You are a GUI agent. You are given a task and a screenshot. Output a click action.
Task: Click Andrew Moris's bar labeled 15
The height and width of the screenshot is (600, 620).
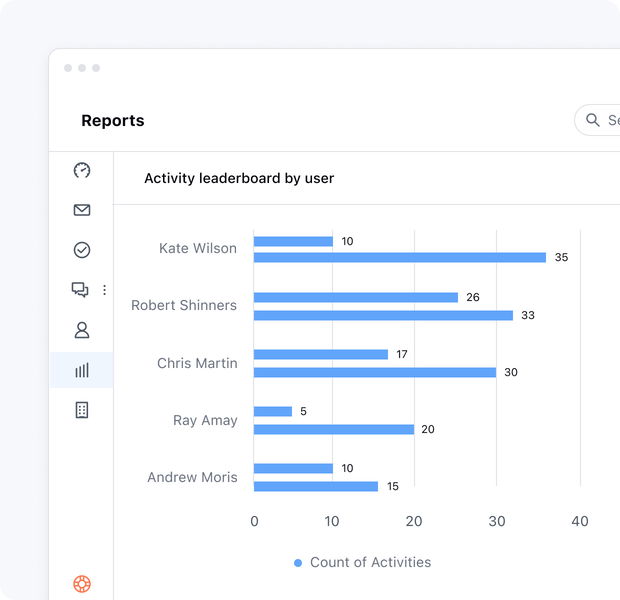point(316,486)
